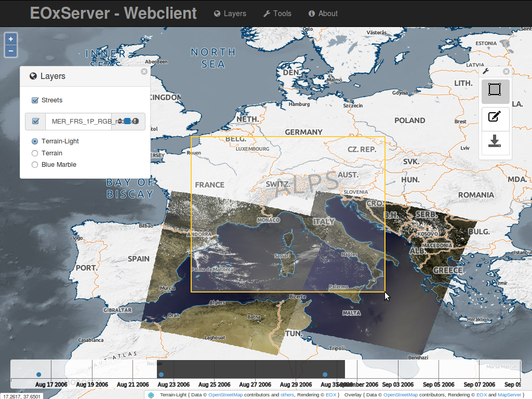Click timeline dot near Aug 23 2006
The height and width of the screenshot is (399, 532).
coord(161,375)
